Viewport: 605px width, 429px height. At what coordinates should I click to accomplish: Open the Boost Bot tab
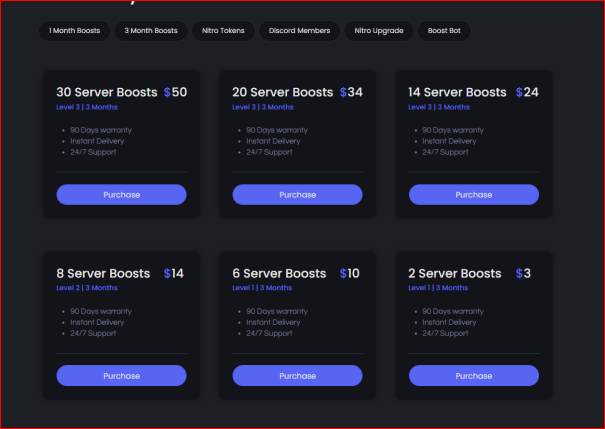tap(443, 31)
